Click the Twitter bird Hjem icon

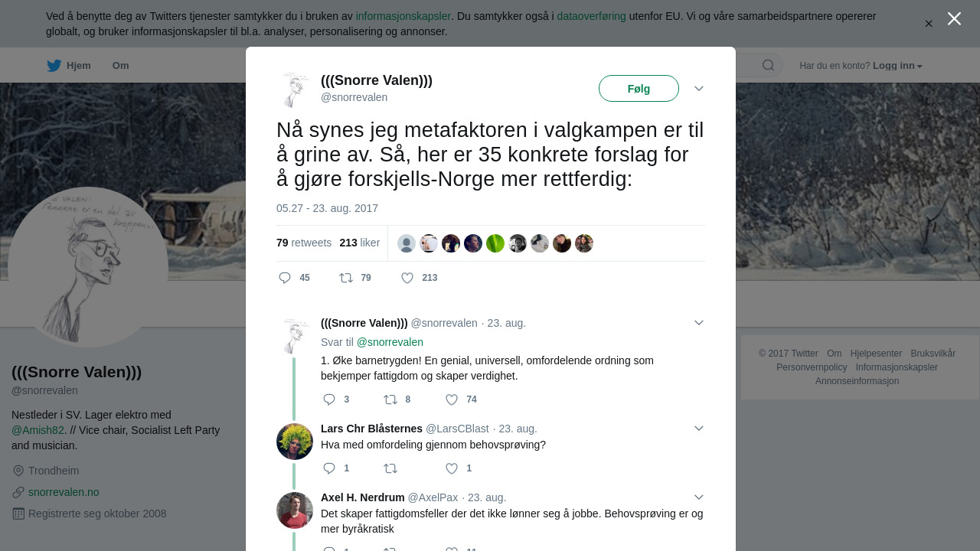(x=54, y=66)
